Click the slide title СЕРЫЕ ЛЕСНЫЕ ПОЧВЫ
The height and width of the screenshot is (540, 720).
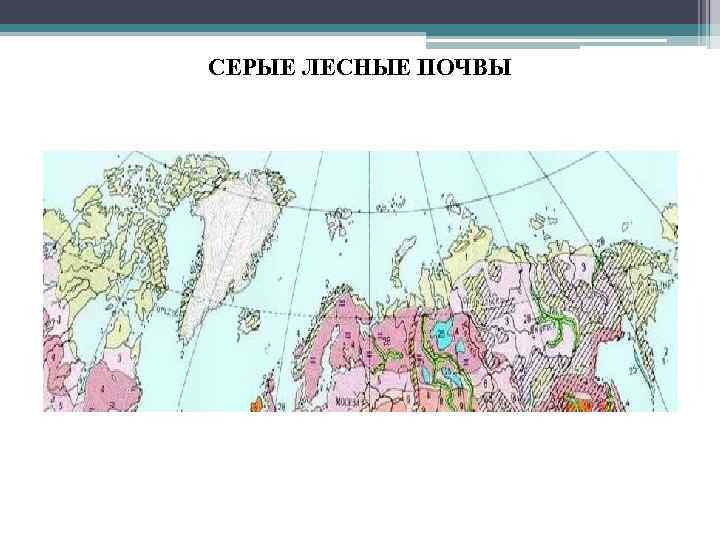pyautogui.click(x=360, y=67)
